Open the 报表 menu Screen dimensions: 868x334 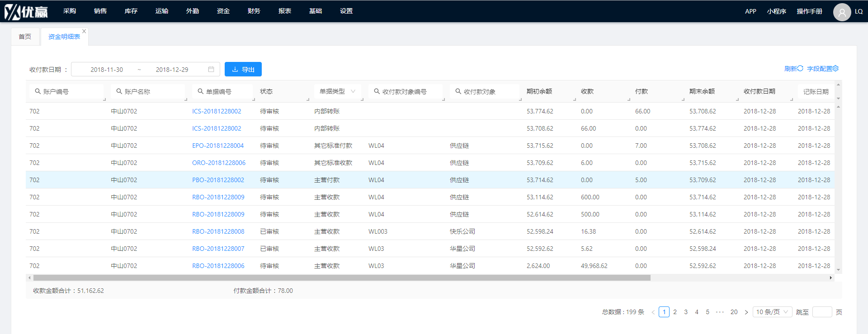285,11
